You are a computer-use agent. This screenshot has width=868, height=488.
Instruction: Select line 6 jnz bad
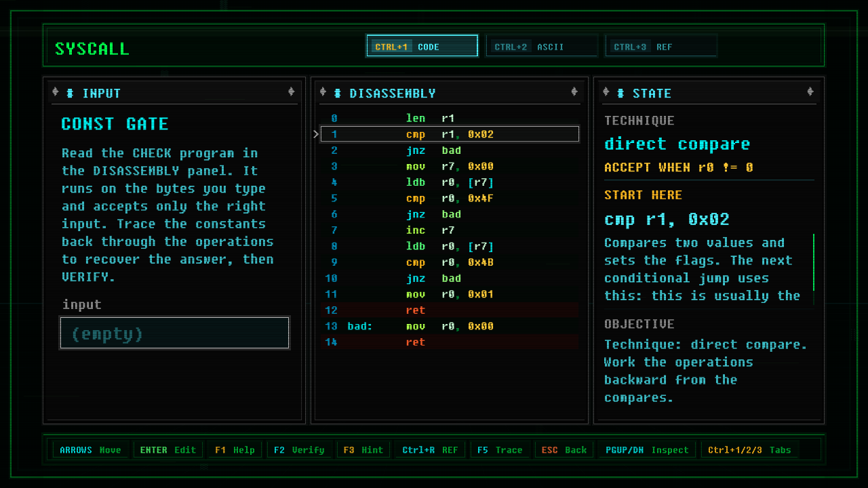pyautogui.click(x=450, y=214)
